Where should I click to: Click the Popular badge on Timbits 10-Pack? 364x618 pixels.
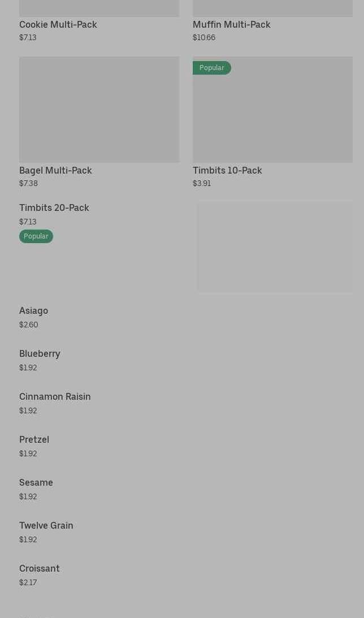[212, 68]
